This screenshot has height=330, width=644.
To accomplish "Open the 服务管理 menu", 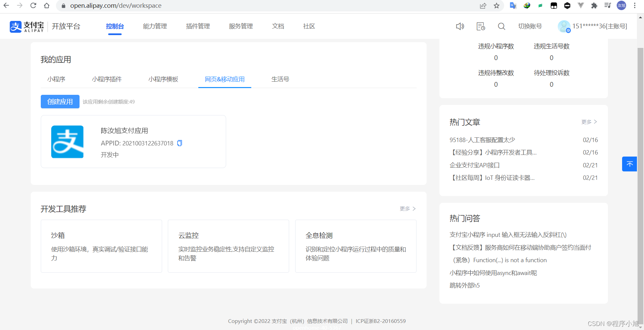I will coord(241,26).
